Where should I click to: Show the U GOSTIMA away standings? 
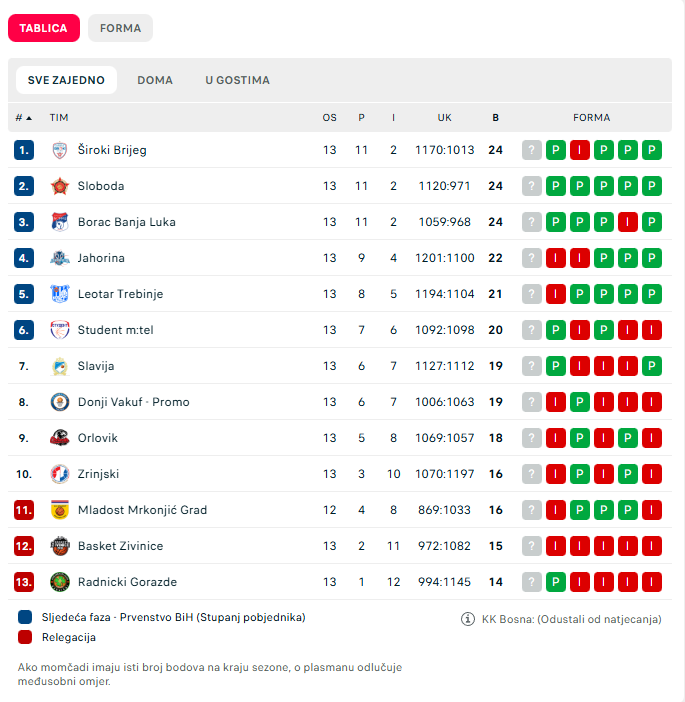(x=237, y=80)
